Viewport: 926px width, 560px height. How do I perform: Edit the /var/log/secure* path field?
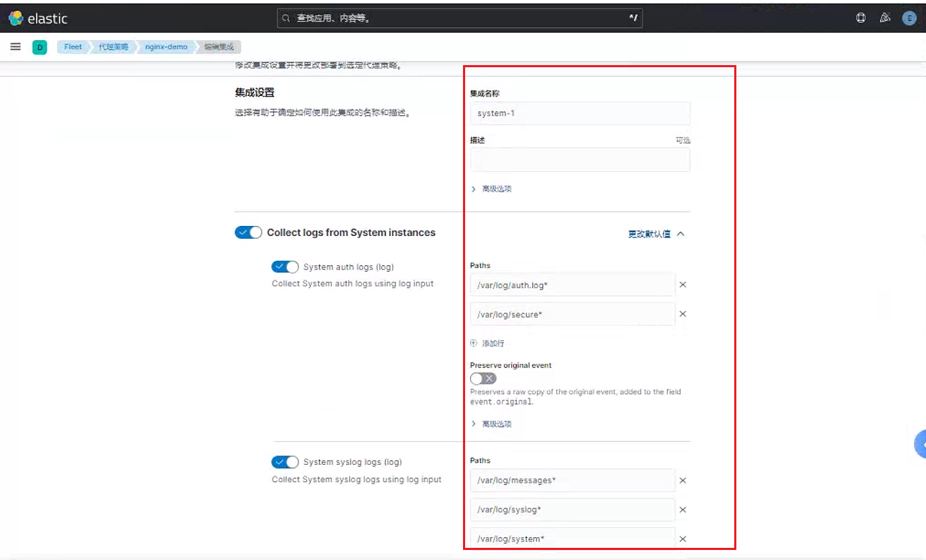[572, 315]
